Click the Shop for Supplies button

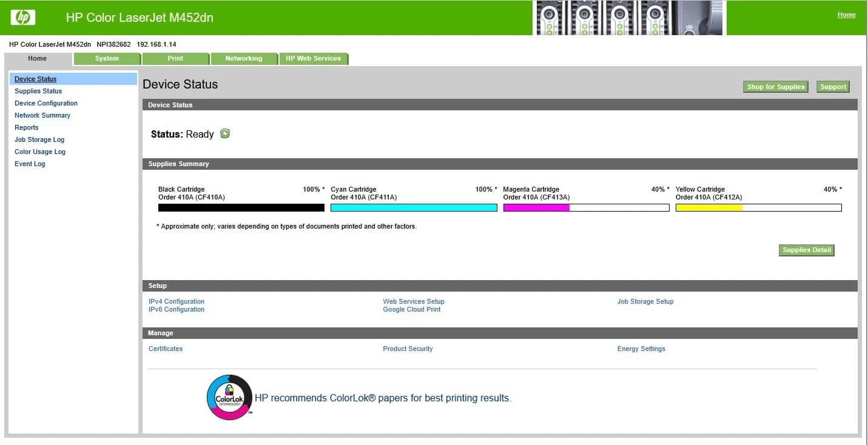coord(776,87)
